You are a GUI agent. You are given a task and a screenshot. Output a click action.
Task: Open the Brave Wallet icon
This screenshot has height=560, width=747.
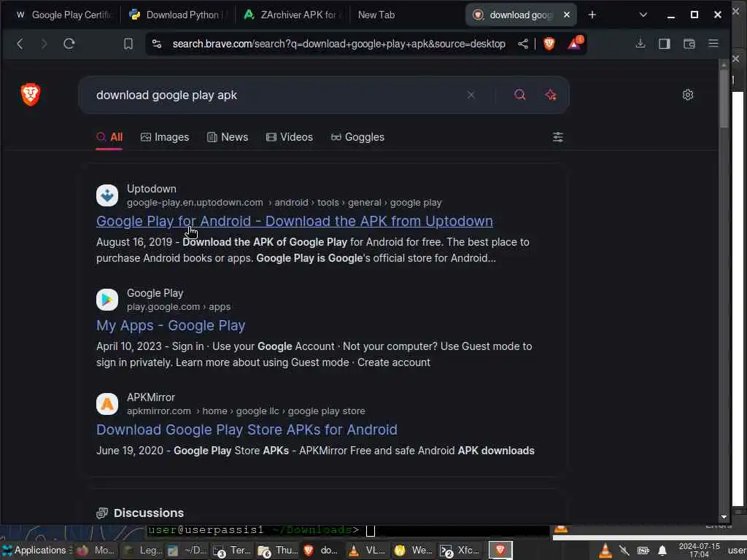(x=689, y=44)
